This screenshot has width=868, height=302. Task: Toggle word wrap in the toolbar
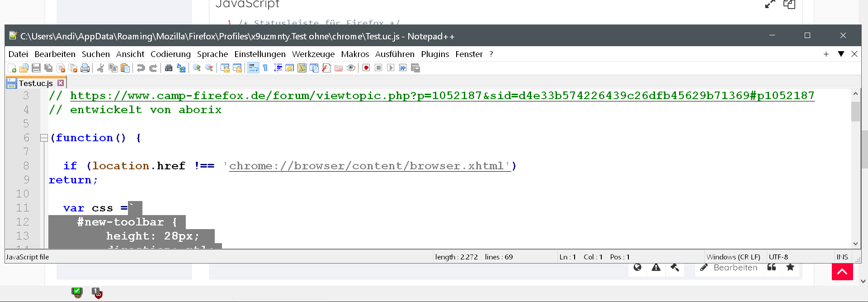[x=253, y=68]
